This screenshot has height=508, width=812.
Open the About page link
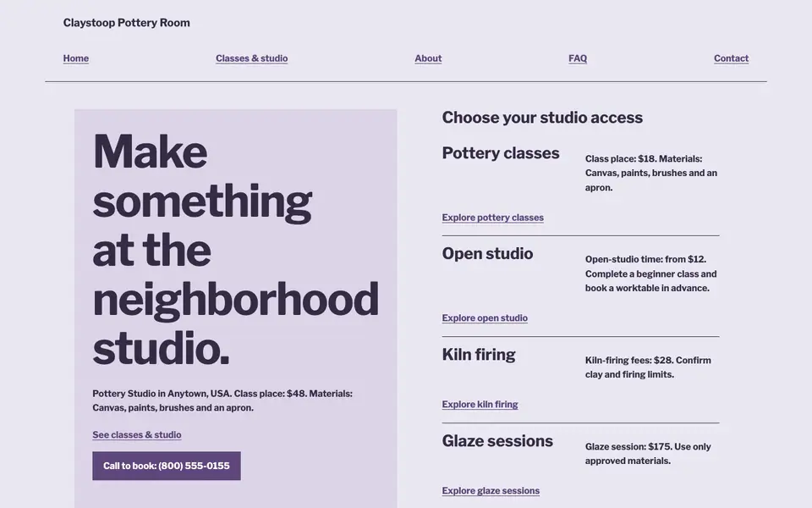tap(428, 58)
